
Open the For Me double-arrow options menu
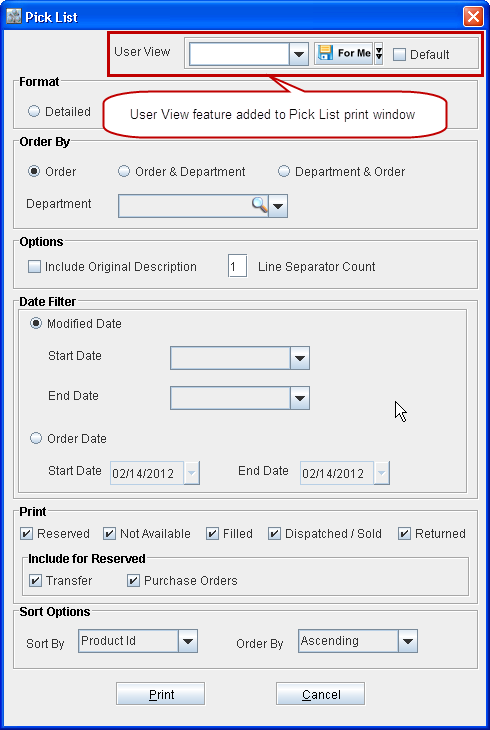point(379,54)
